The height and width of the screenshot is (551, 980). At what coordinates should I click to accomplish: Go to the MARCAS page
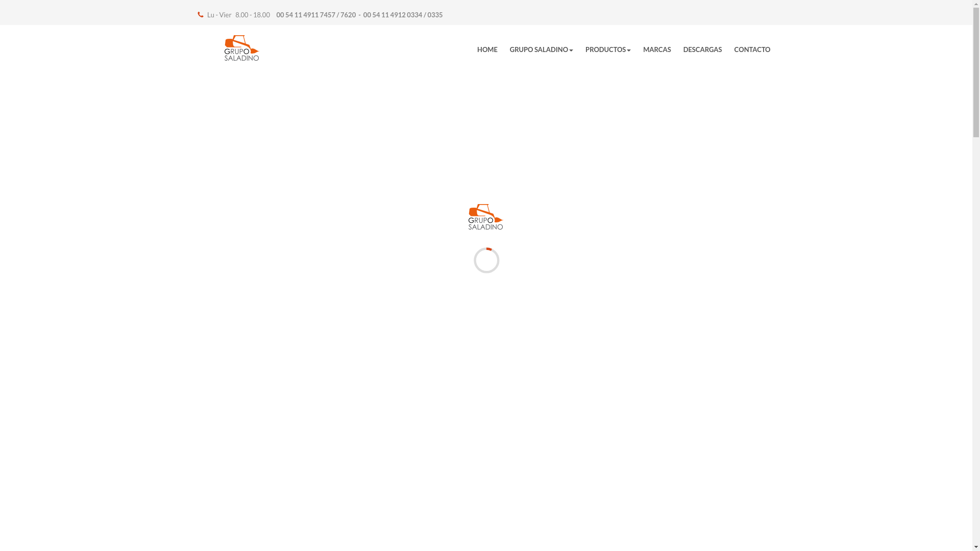click(657, 49)
